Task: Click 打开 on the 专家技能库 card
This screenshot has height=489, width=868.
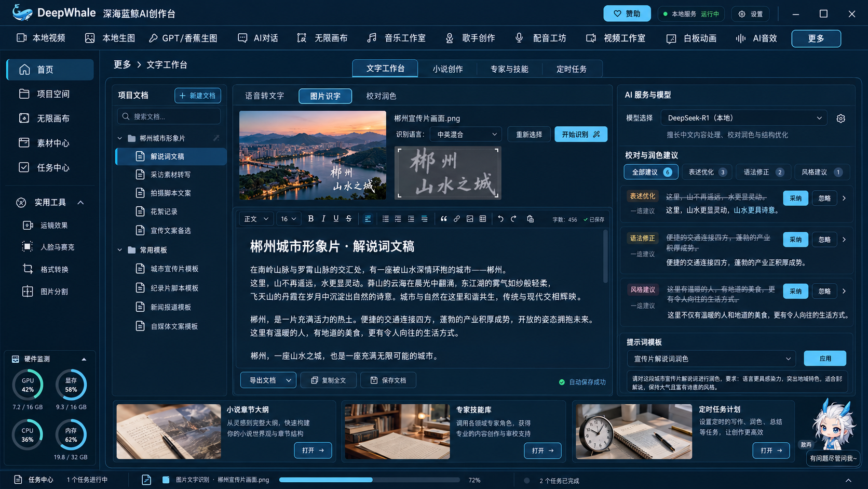Action: pos(543,451)
